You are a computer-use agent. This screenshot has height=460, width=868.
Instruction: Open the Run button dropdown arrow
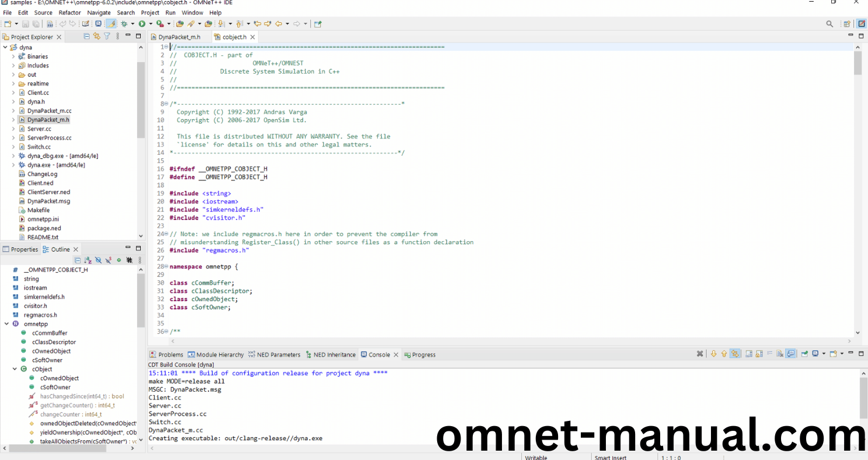pyautogui.click(x=150, y=24)
